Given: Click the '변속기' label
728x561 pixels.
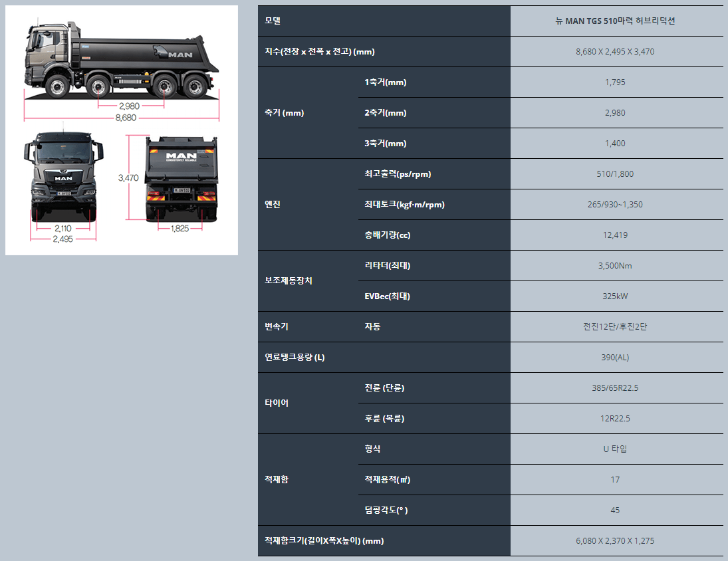Looking at the screenshot, I should click(x=277, y=326).
